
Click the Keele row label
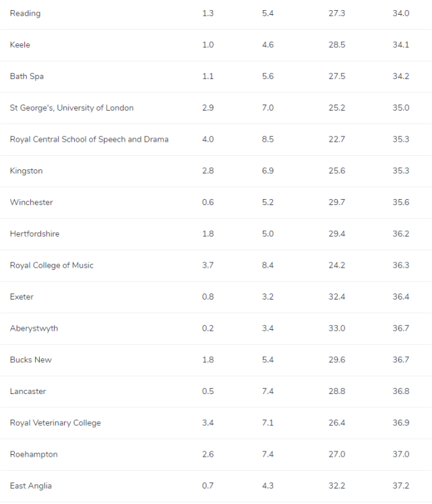click(20, 45)
